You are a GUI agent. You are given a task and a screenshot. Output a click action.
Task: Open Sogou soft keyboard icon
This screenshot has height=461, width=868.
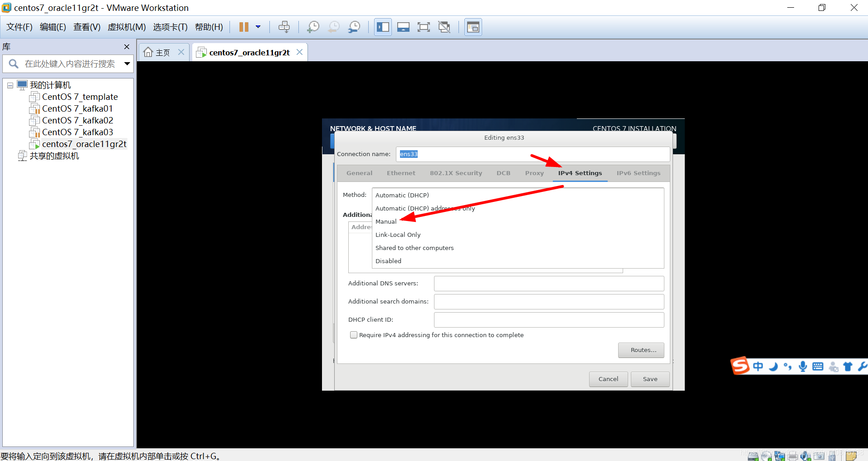click(x=818, y=367)
